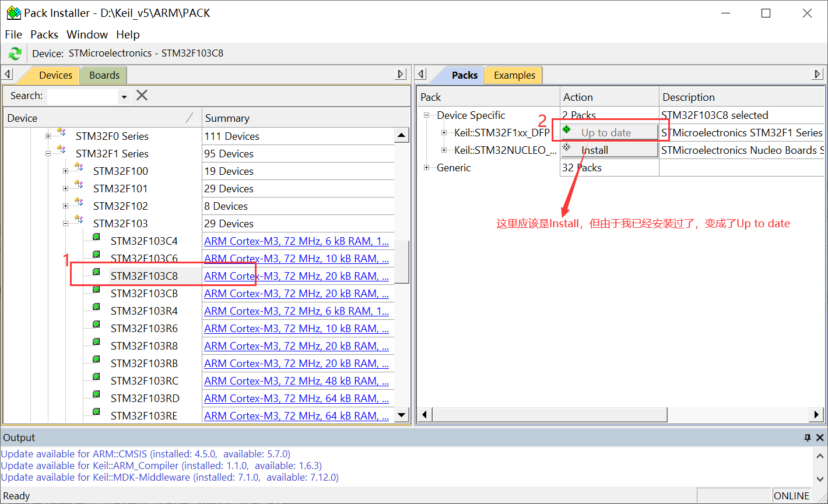The width and height of the screenshot is (828, 504).
Task: Click the Output panel scroll down arrow
Action: pyautogui.click(x=820, y=478)
